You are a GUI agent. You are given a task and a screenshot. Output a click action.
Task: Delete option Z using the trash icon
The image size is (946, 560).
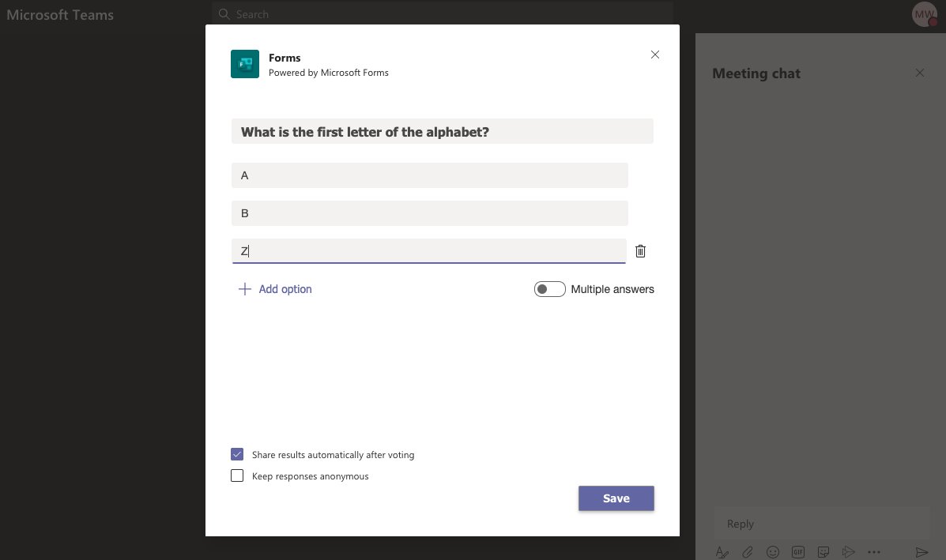640,250
